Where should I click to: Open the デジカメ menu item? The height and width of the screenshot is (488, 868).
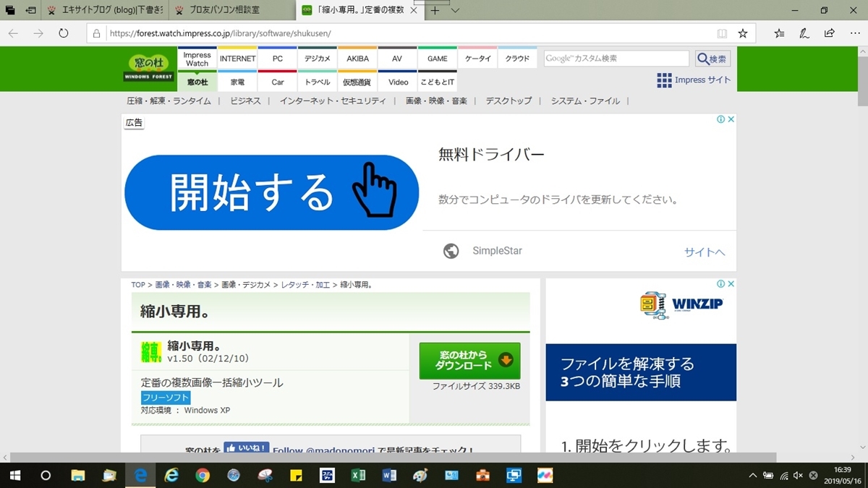tap(318, 59)
